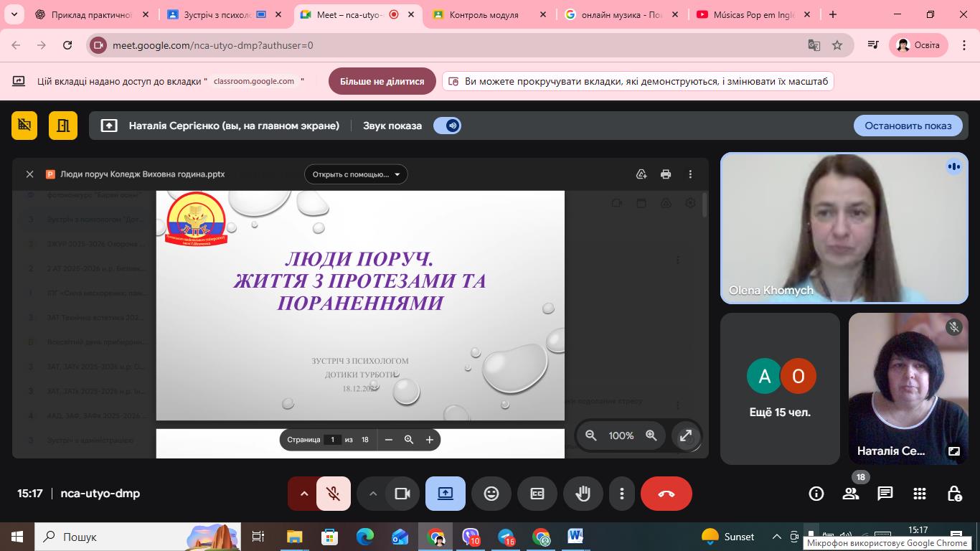The image size is (980, 551).
Task: Raise hand in the meeting
Action: [583, 494]
